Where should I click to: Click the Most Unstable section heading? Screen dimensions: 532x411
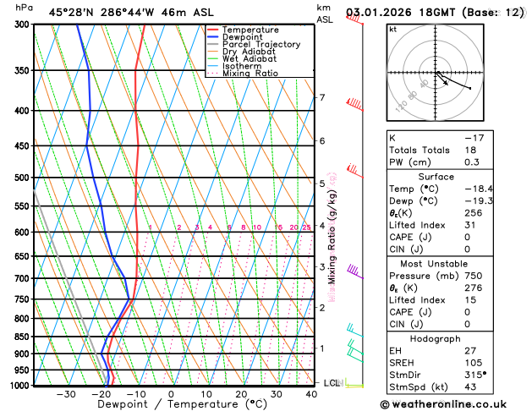point(434,264)
